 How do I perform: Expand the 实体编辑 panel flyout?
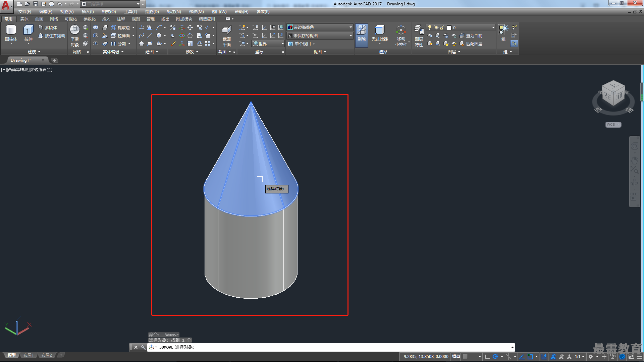pos(113,52)
